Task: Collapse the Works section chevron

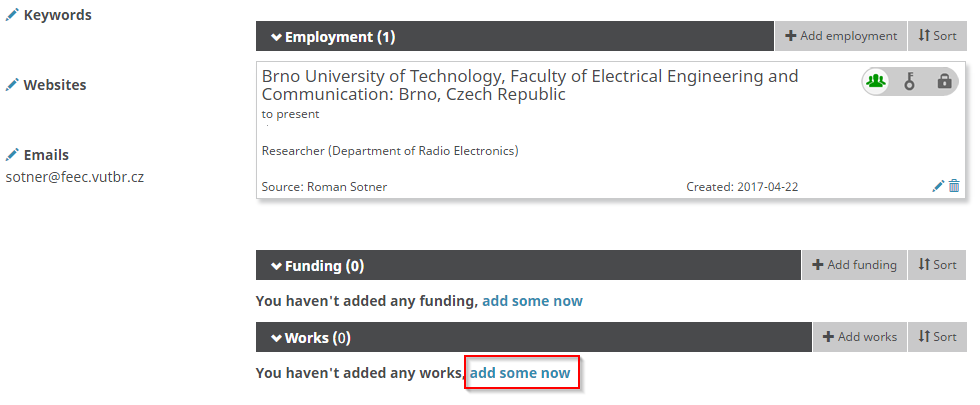Action: pos(276,338)
